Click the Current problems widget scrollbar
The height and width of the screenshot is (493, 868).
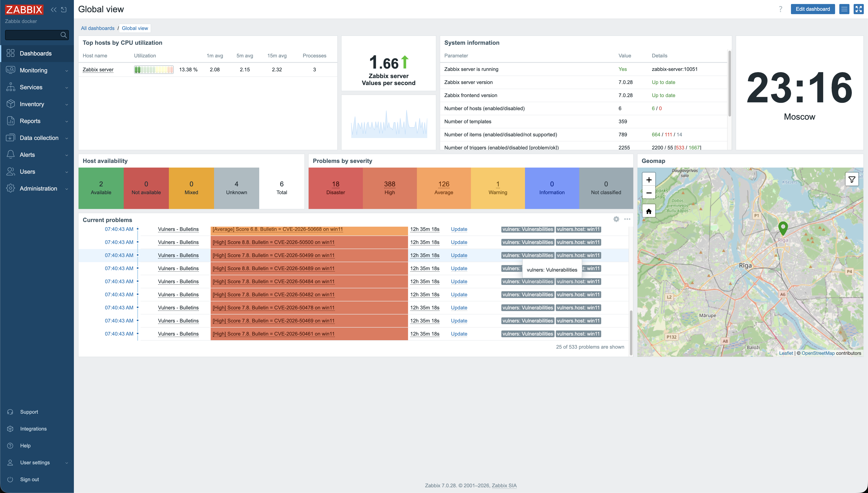(x=631, y=333)
